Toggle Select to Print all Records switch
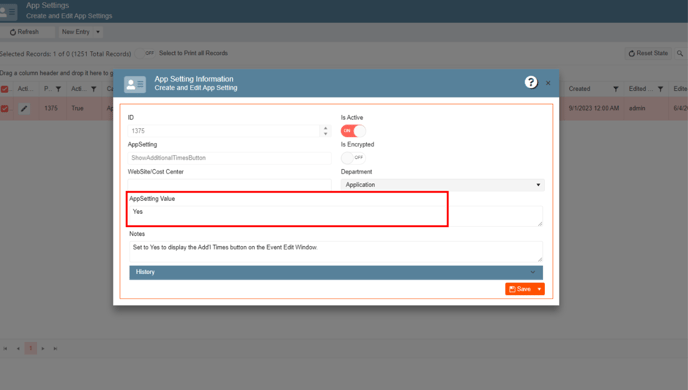 click(x=145, y=53)
